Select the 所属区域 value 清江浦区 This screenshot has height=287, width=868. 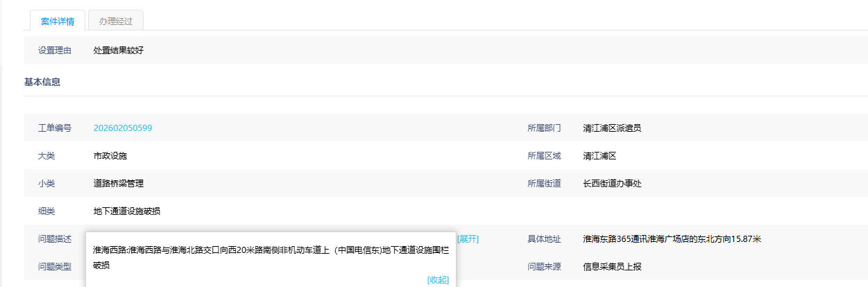click(599, 156)
